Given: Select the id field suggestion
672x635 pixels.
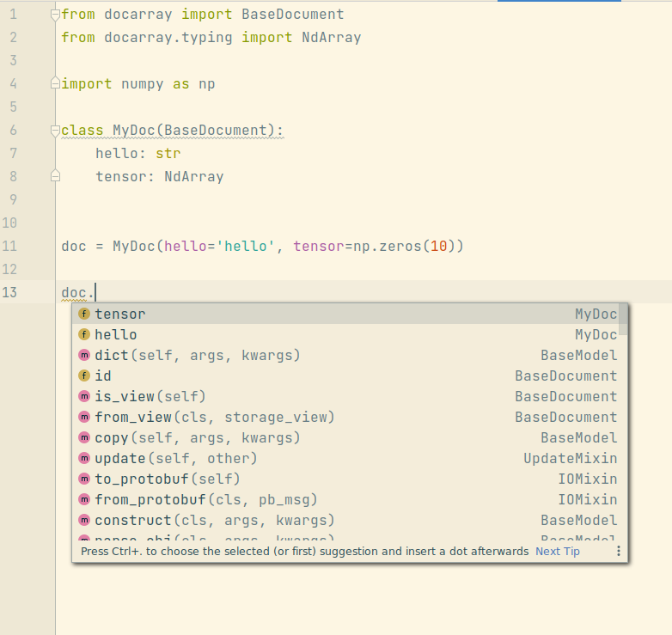Looking at the screenshot, I should [349, 376].
